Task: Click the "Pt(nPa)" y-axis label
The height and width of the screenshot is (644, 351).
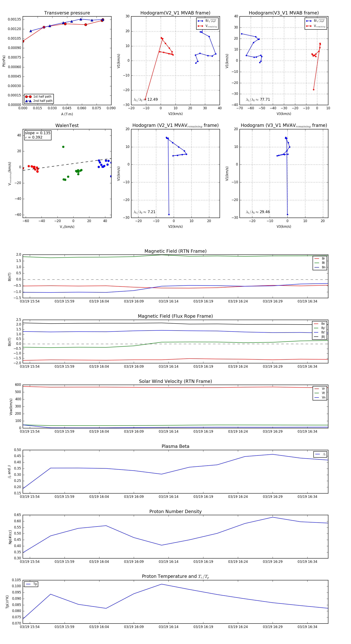Action: (x=4, y=61)
